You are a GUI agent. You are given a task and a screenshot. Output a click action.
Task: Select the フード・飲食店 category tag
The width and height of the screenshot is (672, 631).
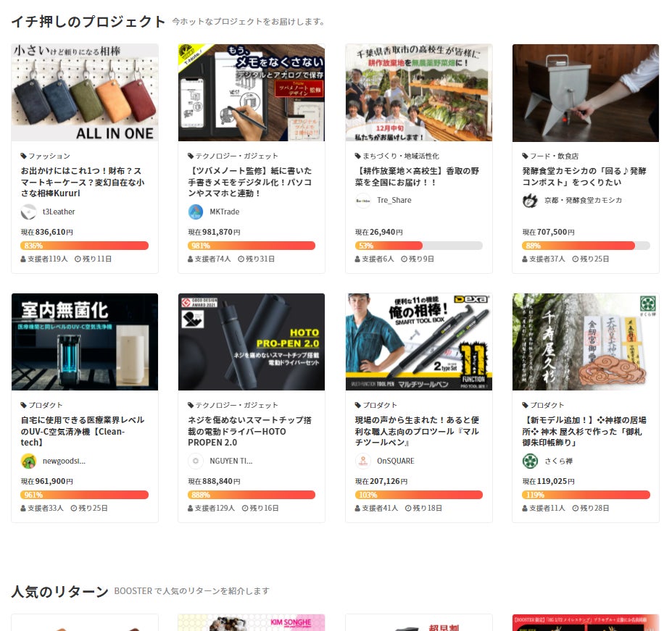(550, 156)
